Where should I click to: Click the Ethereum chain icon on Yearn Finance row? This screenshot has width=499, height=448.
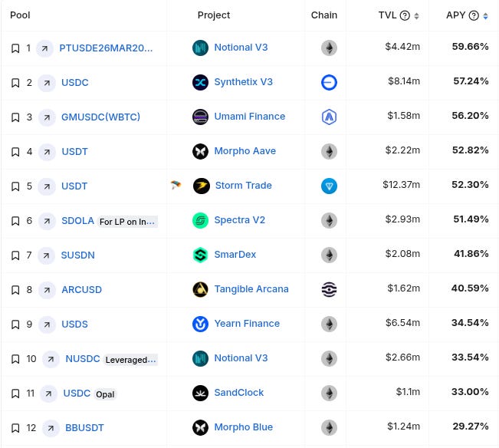click(x=329, y=324)
